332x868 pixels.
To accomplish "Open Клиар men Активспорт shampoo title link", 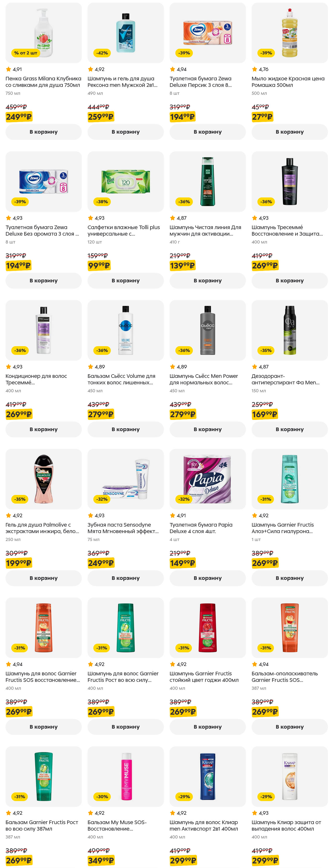I will [203, 825].
